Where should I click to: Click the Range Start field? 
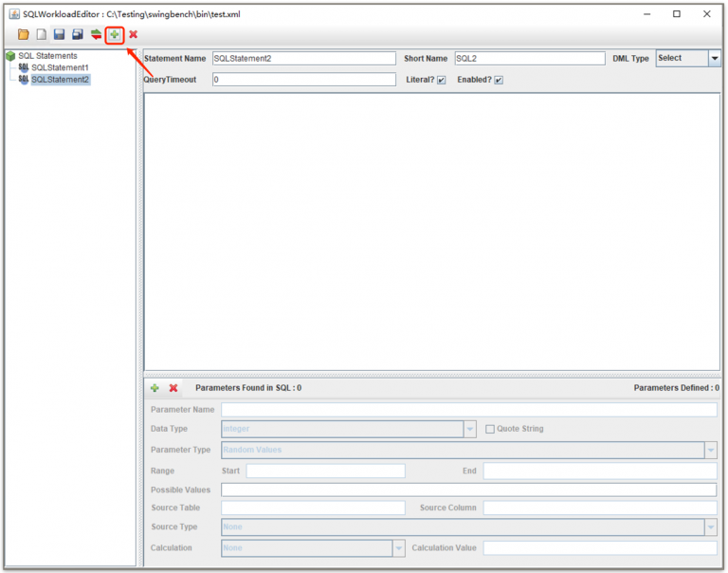[x=325, y=471]
